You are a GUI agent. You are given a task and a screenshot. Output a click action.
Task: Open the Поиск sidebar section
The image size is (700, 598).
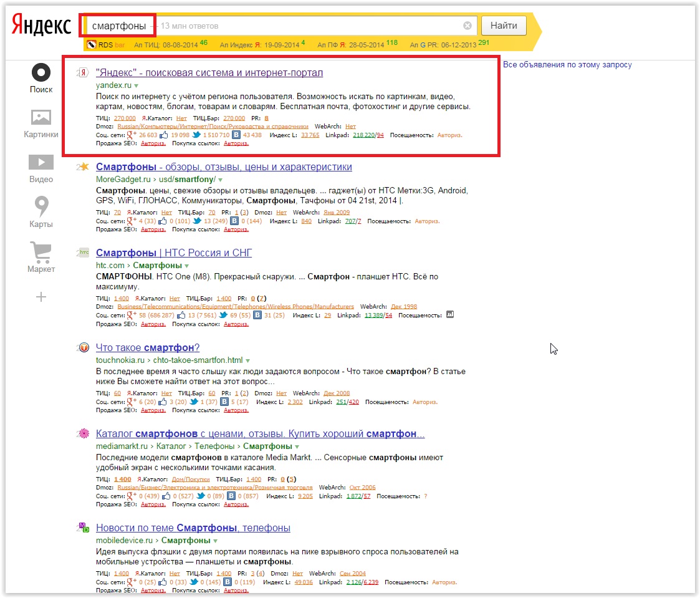tap(41, 78)
